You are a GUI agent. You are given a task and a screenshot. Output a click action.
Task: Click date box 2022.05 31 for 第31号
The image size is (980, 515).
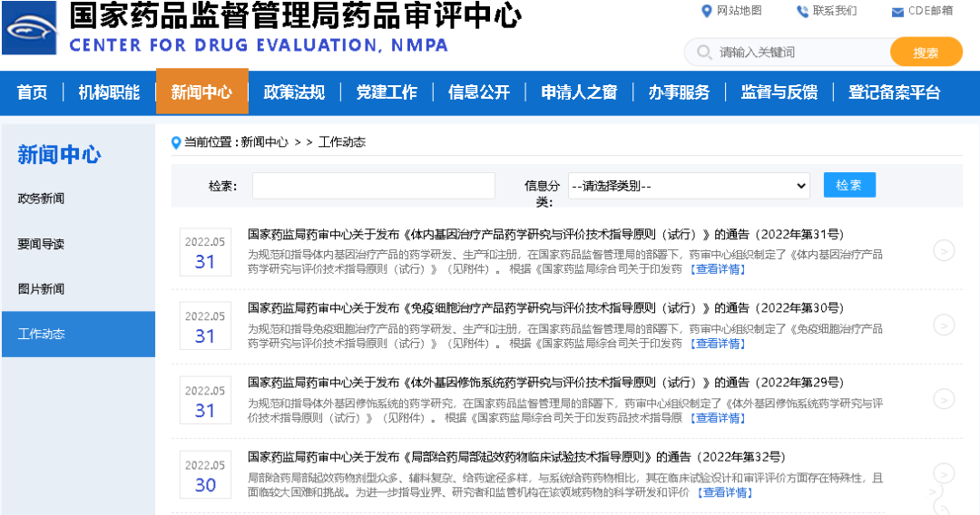(205, 252)
